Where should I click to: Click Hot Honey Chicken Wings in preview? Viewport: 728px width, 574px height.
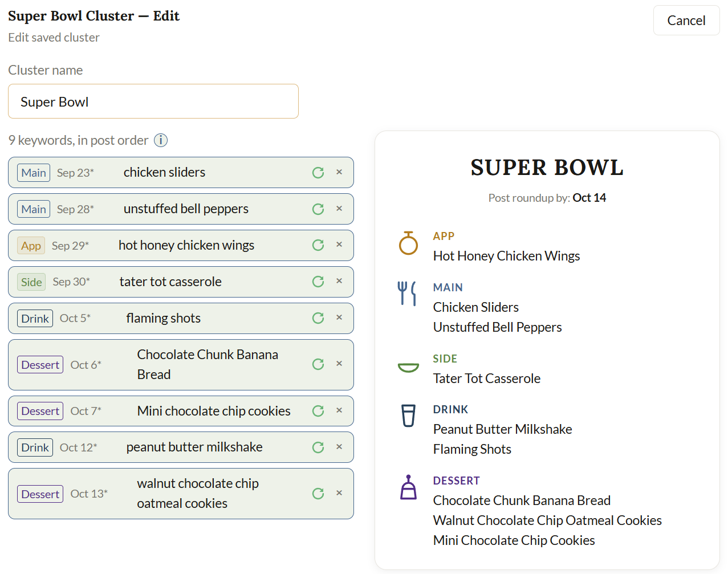(506, 256)
